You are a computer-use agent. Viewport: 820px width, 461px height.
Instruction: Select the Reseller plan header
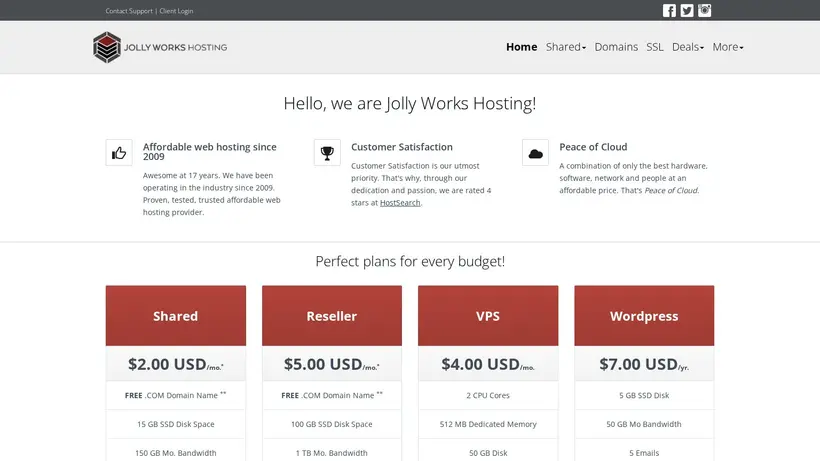(332, 316)
